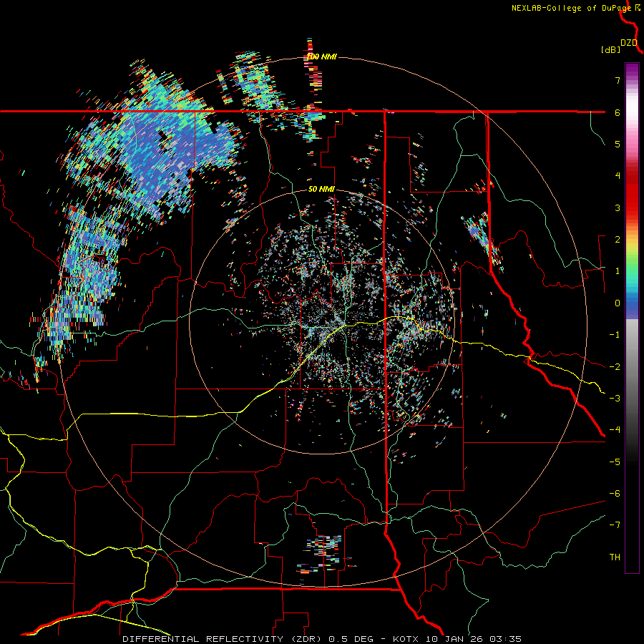The height and width of the screenshot is (644, 644).
Task: Click the -1 value on the dB scale
Action: pyautogui.click(x=615, y=335)
